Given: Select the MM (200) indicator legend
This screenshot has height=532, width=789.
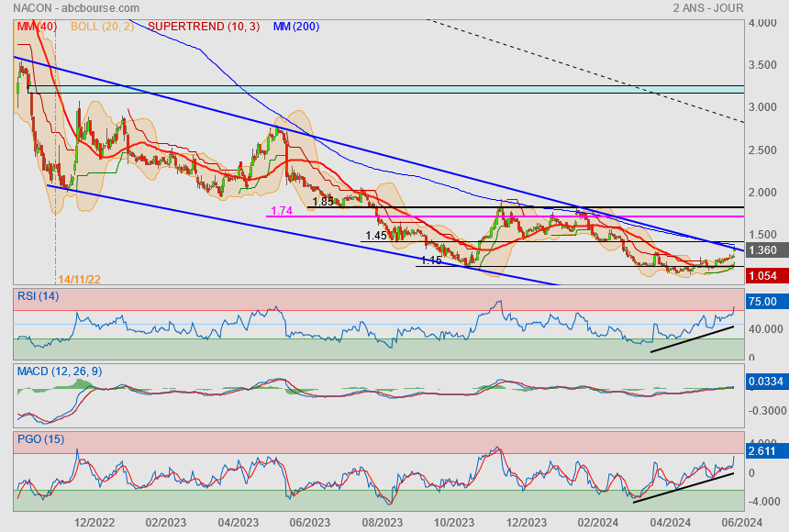Looking at the screenshot, I should 296,27.
